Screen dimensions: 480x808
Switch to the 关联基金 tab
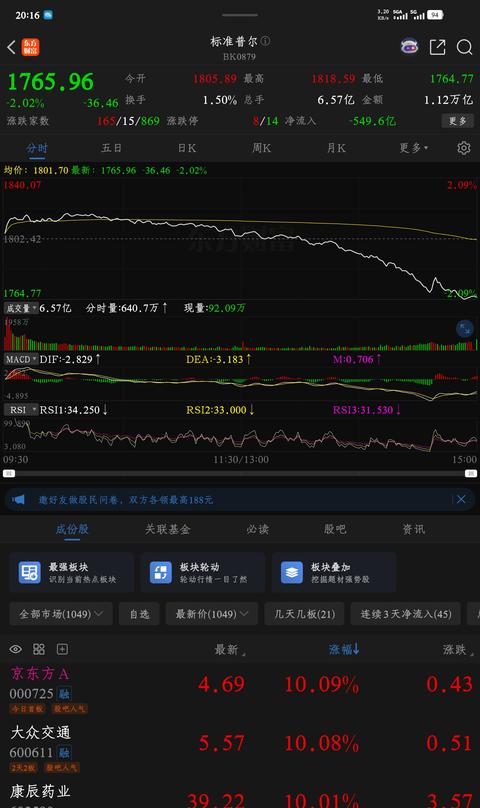click(168, 529)
